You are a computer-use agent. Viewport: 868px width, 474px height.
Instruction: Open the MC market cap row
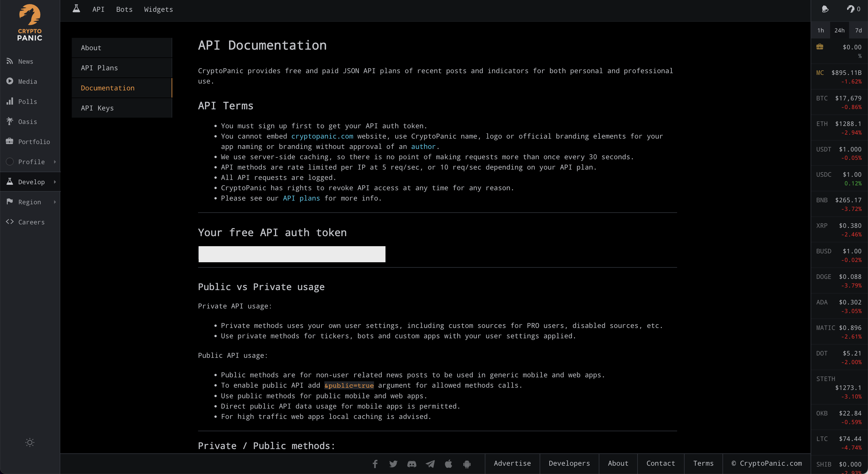pyautogui.click(x=839, y=77)
